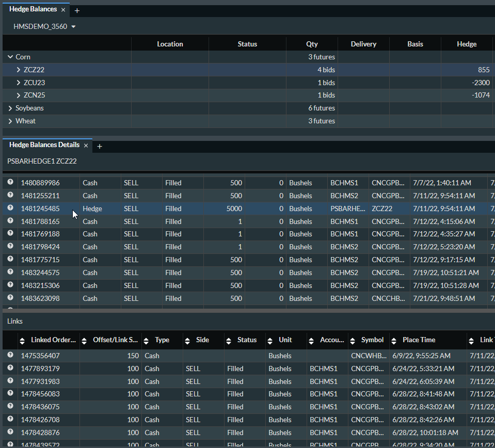The image size is (495, 448).
Task: Expand the Soybeans commodity group
Action: click(x=10, y=108)
